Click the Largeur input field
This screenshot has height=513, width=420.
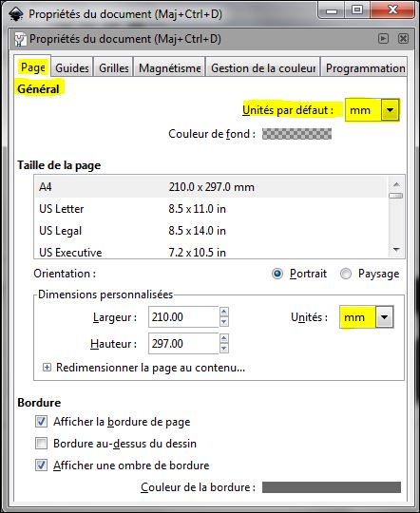tap(183, 316)
